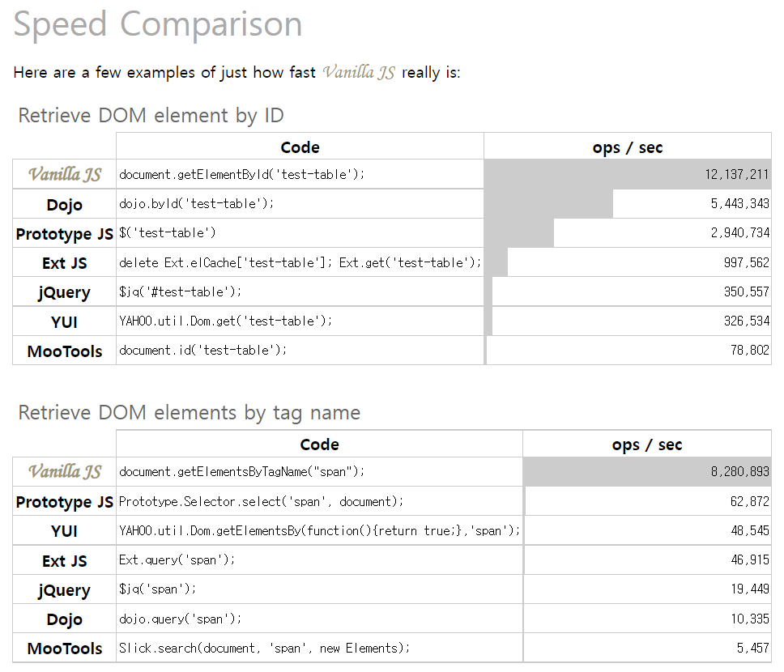The height and width of the screenshot is (672, 784).
Task: Click the Vanilla JS logo in the ID table
Action: pyautogui.click(x=65, y=174)
